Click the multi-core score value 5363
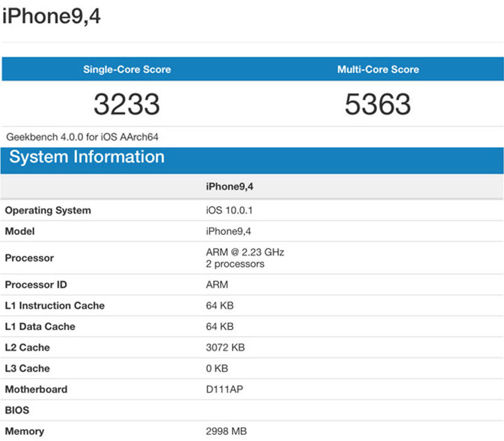The width and height of the screenshot is (504, 441). point(377,104)
